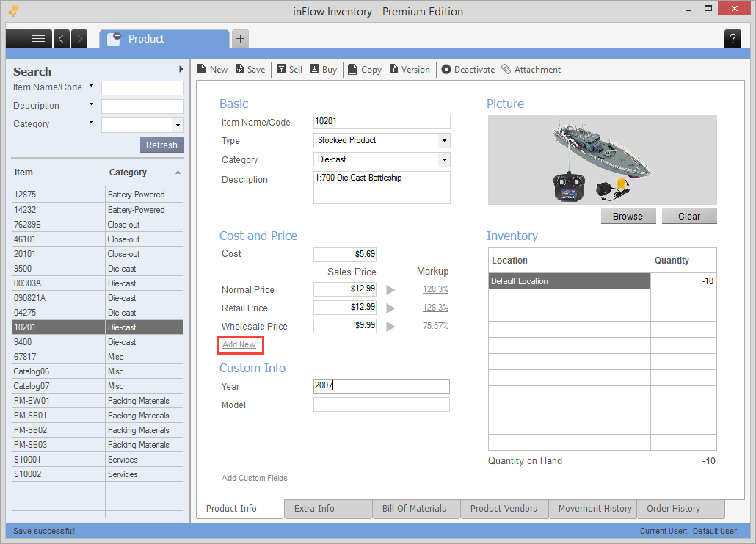This screenshot has width=756, height=544.
Task: Collapse Search panel using arrow
Action: (x=181, y=70)
